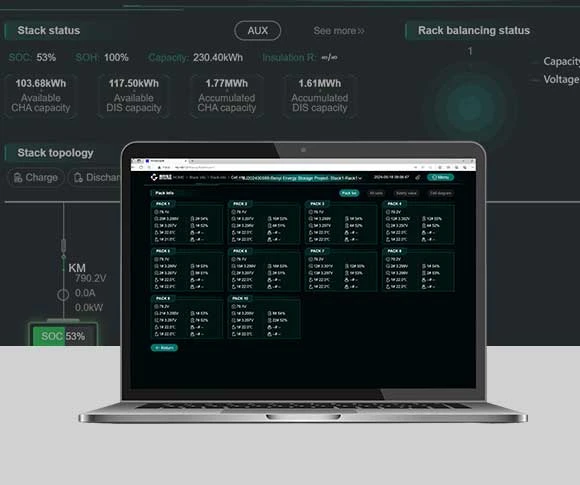This screenshot has height=485, width=580.
Task: Click the company logo in the laptop header
Action: point(161,177)
